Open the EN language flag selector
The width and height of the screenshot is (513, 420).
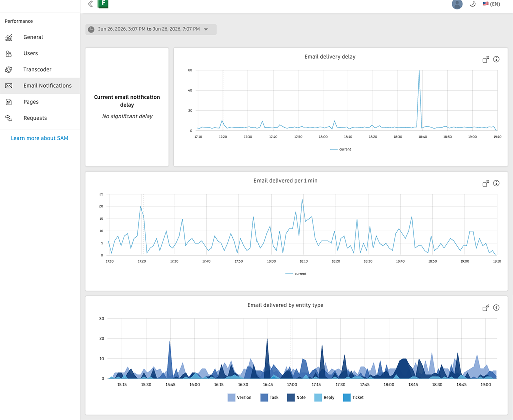[x=491, y=4]
